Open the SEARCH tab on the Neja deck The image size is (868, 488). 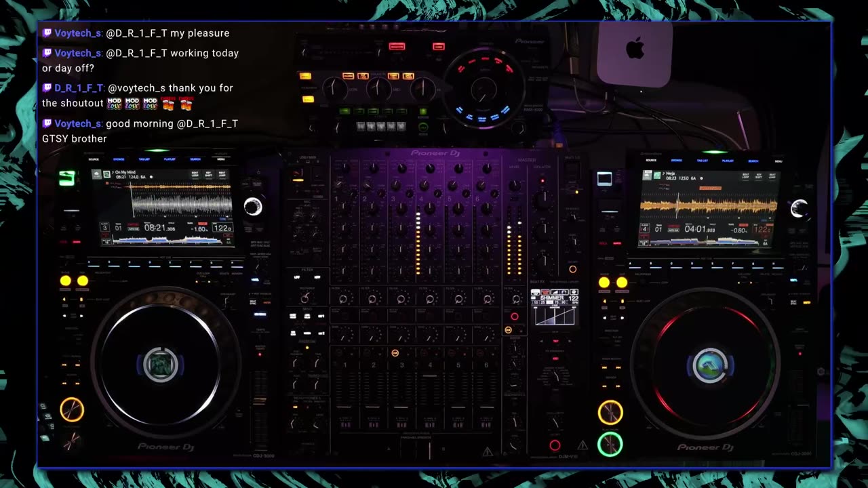(x=753, y=161)
